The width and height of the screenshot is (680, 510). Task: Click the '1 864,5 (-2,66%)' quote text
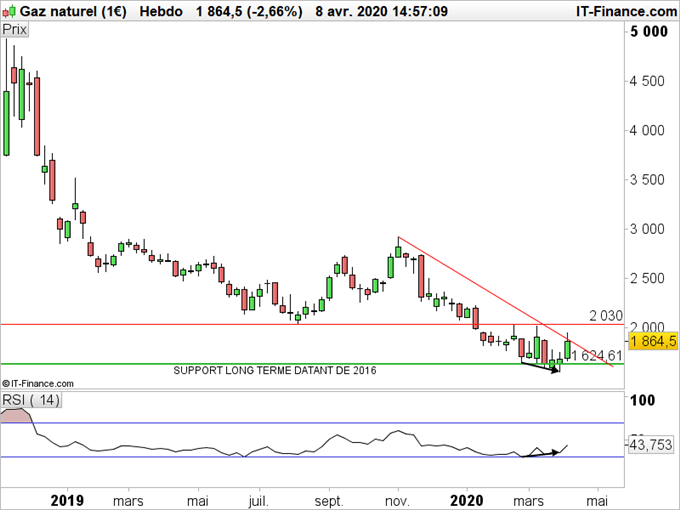coord(249,11)
